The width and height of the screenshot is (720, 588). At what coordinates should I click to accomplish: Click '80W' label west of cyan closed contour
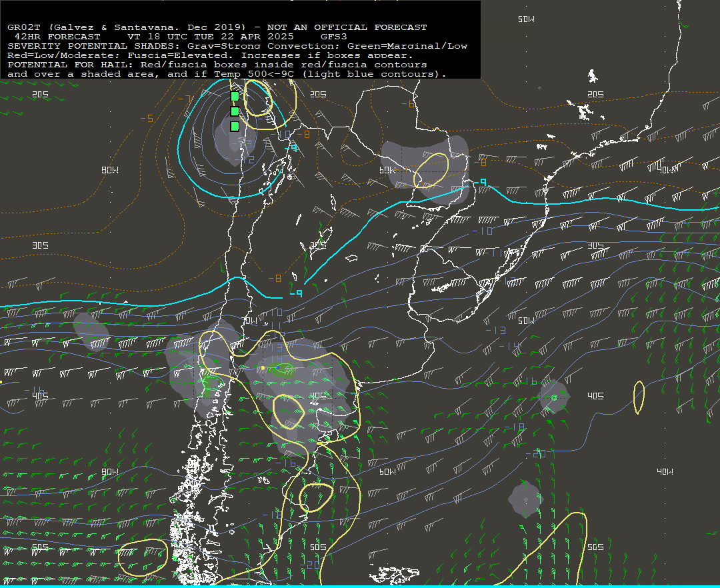point(110,170)
